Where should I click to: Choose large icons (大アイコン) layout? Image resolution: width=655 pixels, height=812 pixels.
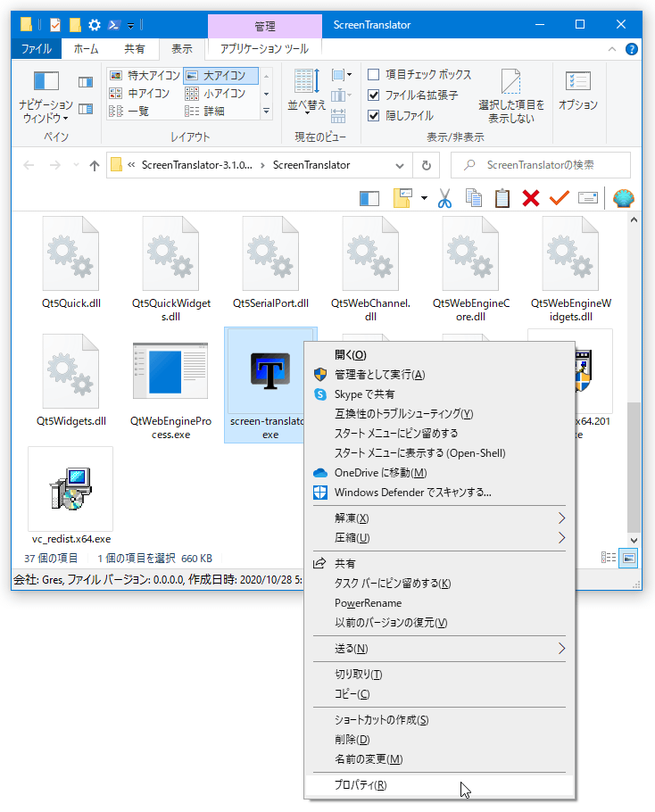point(221,76)
